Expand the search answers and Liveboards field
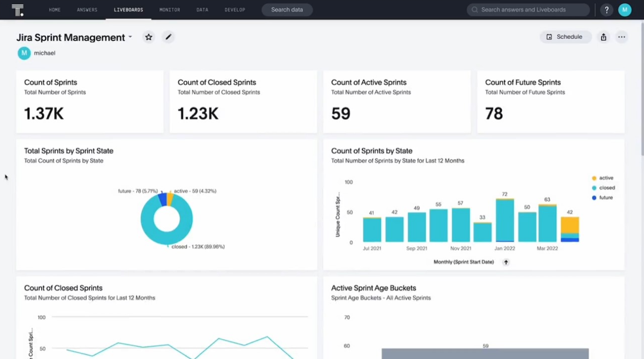This screenshot has width=644, height=359. 528,10
